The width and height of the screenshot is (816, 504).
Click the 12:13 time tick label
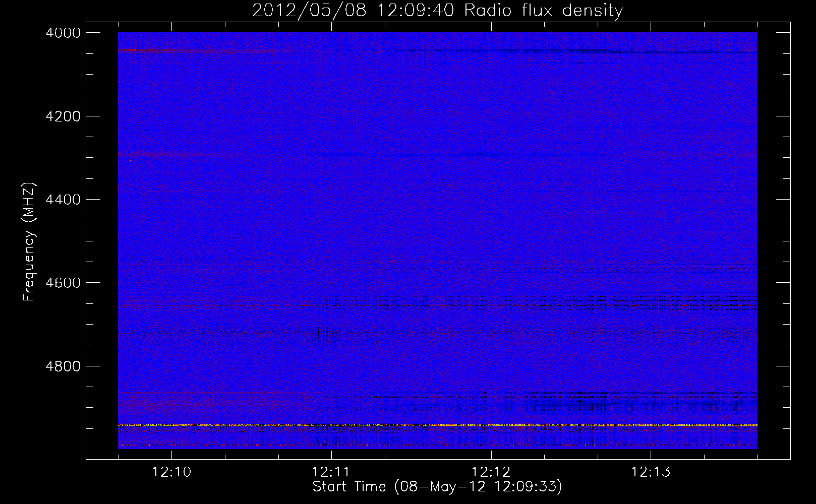point(651,472)
